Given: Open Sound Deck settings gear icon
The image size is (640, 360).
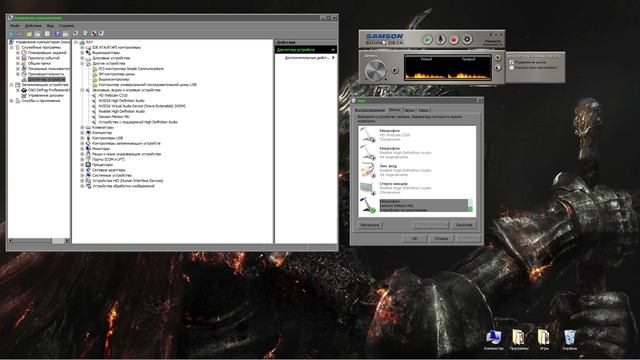Looking at the screenshot, I should tap(467, 40).
